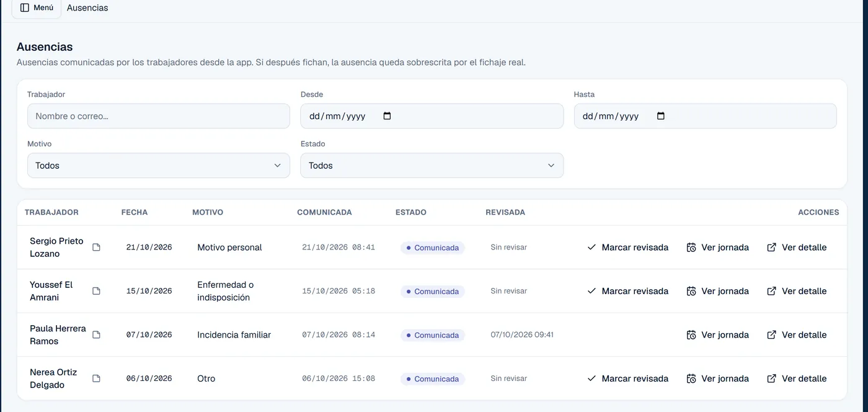
Task: Mark Sergio Prieto's absence as revisada
Action: click(x=627, y=248)
